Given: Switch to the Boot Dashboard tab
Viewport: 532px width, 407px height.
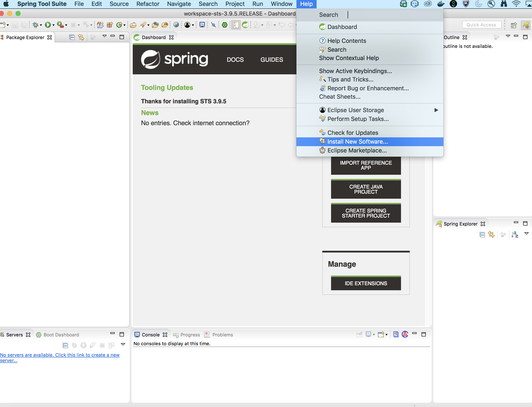Looking at the screenshot, I should pyautogui.click(x=58, y=335).
